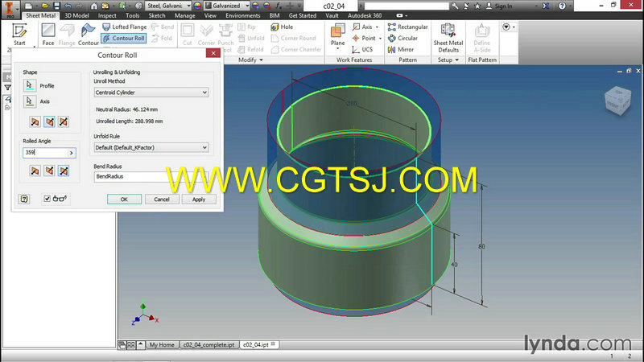Select the first offset direction button under Shape
644x362 pixels.
[x=35, y=121]
